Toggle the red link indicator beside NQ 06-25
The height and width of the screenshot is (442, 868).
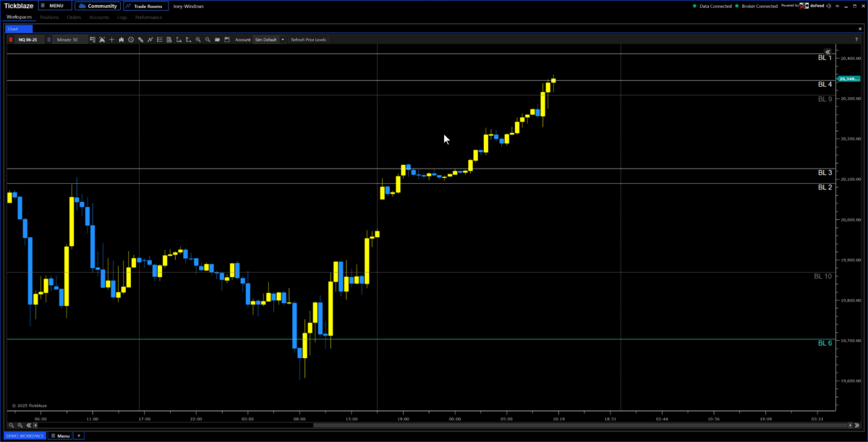click(11, 39)
